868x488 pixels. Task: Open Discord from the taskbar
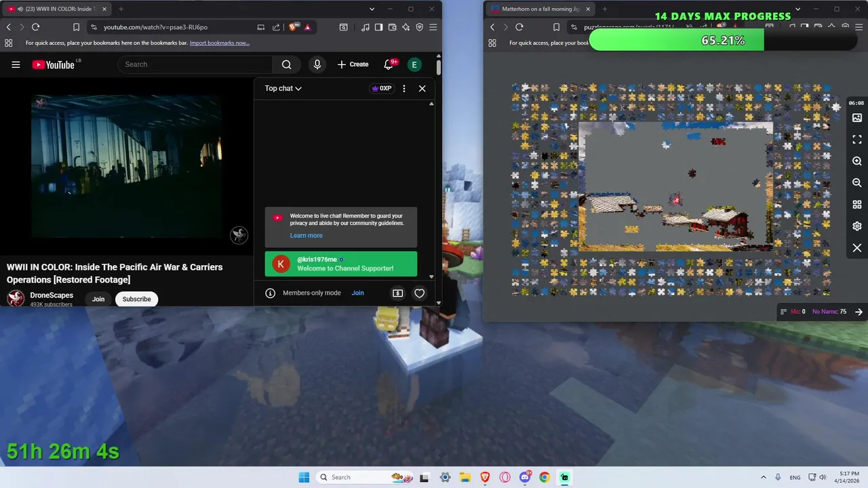(525, 477)
